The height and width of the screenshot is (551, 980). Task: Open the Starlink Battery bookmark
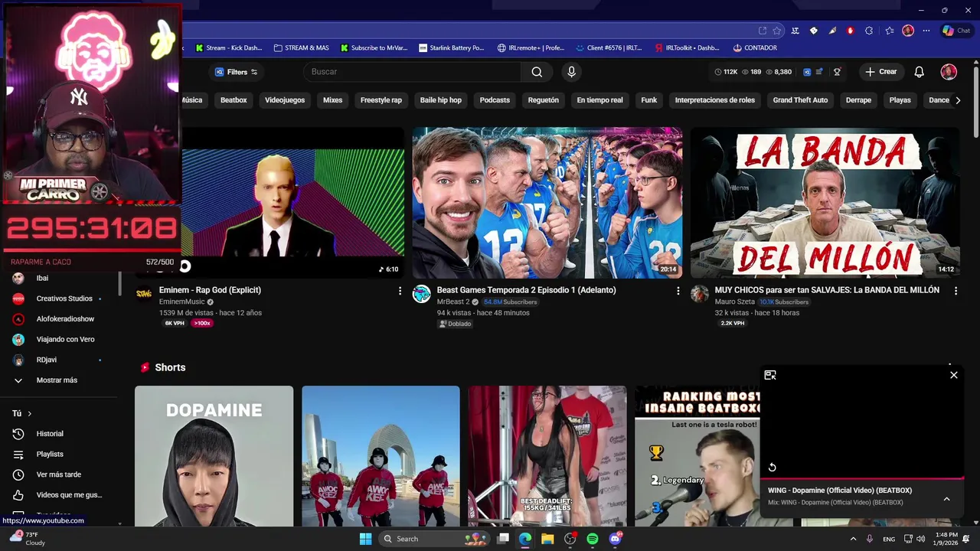(452, 47)
